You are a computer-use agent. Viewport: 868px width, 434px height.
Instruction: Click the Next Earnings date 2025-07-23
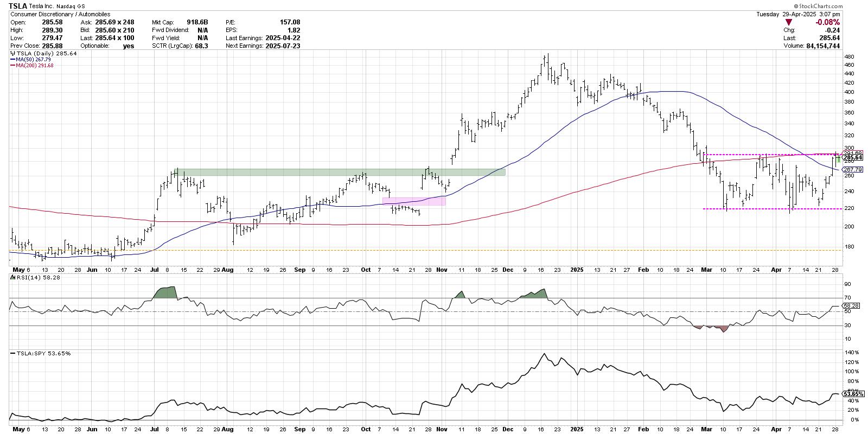pyautogui.click(x=282, y=46)
